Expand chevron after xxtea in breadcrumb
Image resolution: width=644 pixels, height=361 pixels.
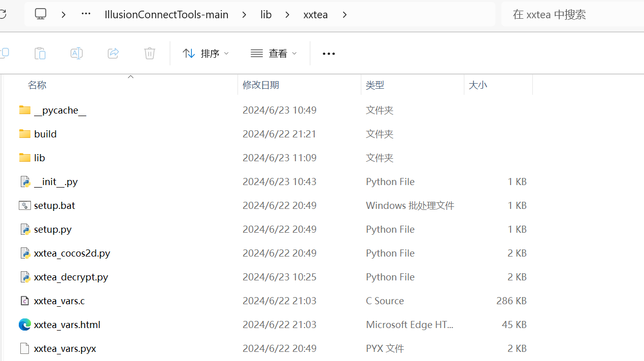pos(345,15)
